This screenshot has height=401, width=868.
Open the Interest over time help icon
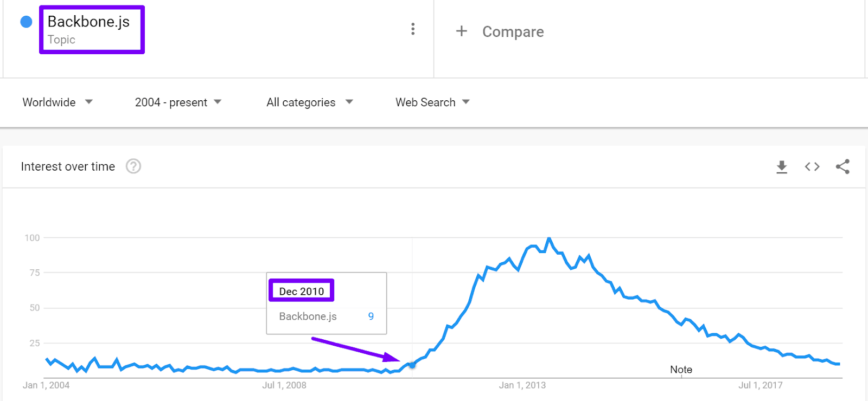(x=133, y=166)
